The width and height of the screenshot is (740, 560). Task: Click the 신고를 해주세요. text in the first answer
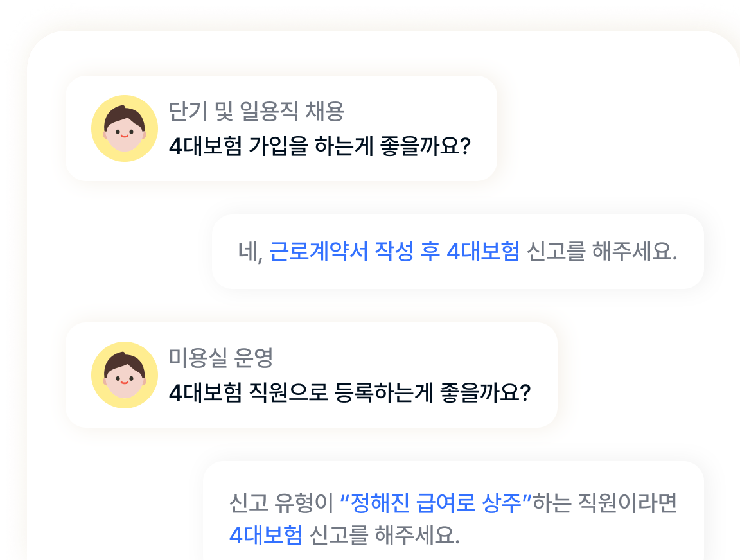[x=602, y=251]
